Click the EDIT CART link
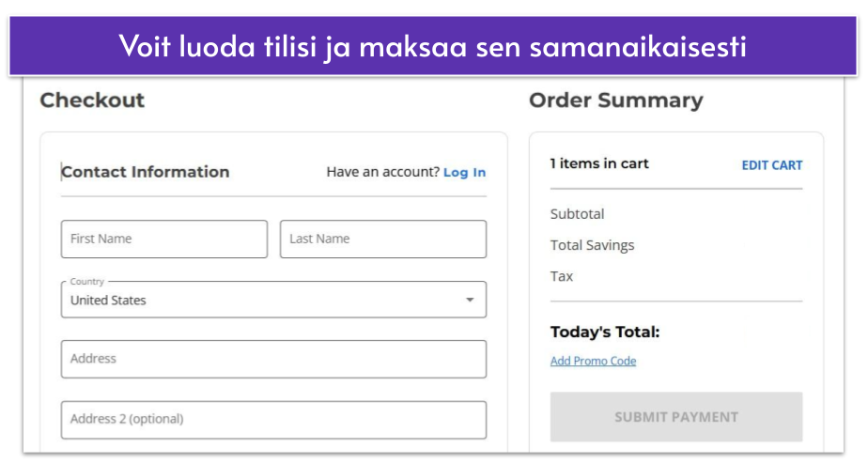This screenshot has height=464, width=868. (772, 165)
